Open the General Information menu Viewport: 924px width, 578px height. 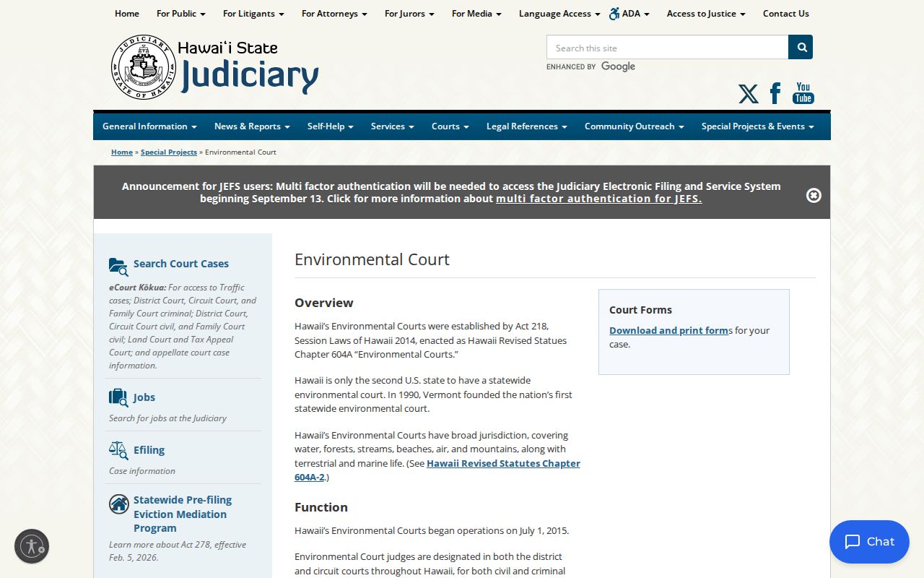[149, 126]
